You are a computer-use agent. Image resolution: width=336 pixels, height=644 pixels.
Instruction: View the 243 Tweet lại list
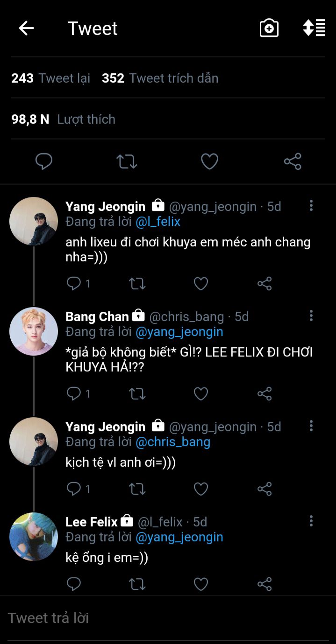click(x=50, y=78)
